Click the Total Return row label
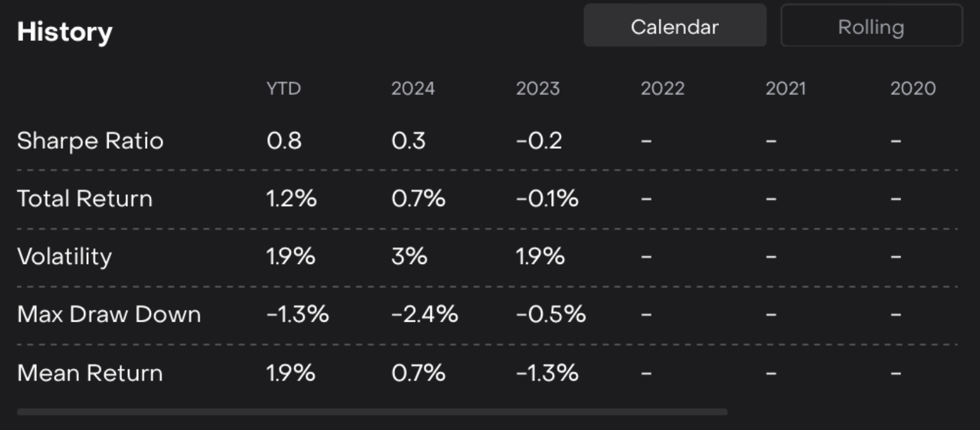 pyautogui.click(x=85, y=199)
